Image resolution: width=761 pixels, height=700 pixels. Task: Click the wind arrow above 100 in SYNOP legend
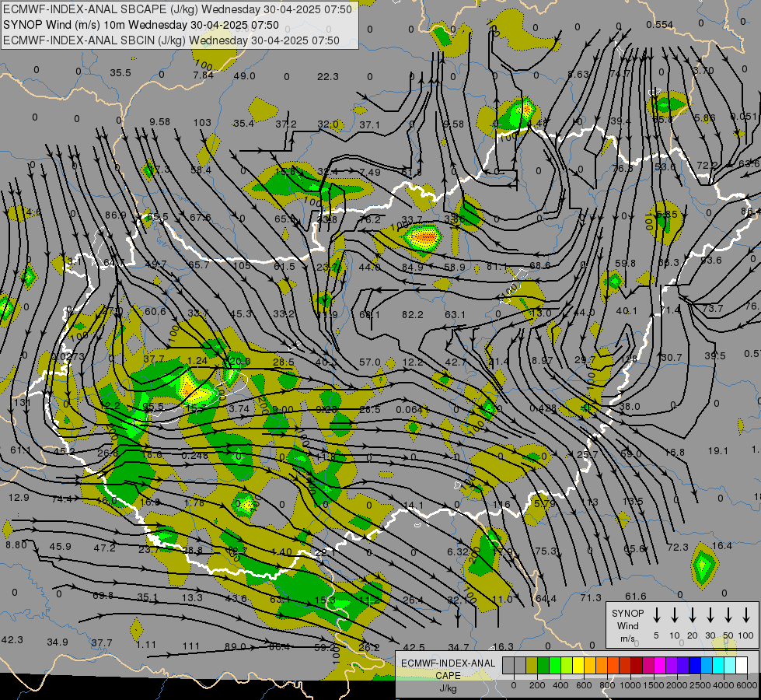click(x=746, y=615)
